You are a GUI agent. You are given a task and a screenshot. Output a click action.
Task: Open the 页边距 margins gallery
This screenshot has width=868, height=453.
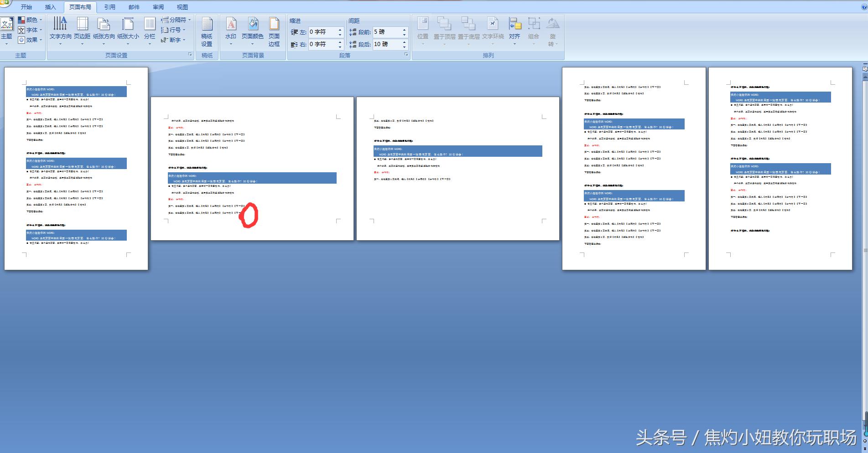click(82, 31)
